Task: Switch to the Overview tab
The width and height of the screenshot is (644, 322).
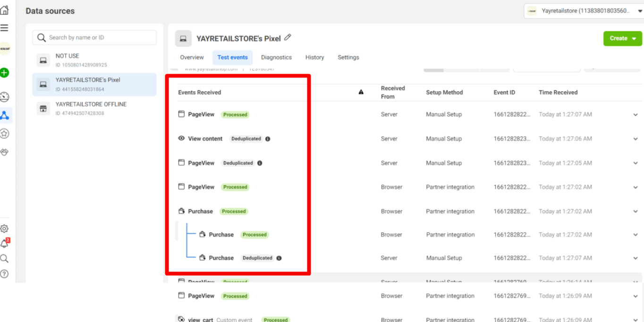Action: (x=192, y=58)
